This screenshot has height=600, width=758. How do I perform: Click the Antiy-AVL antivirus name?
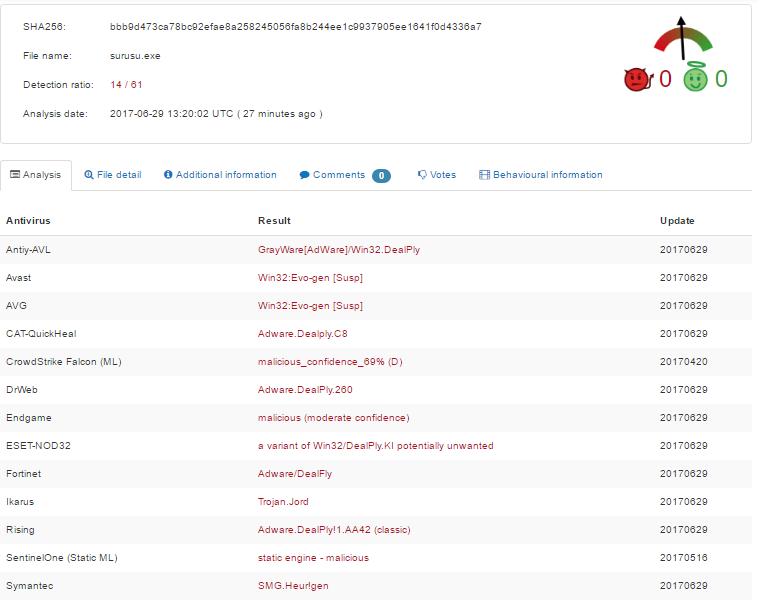tap(28, 250)
